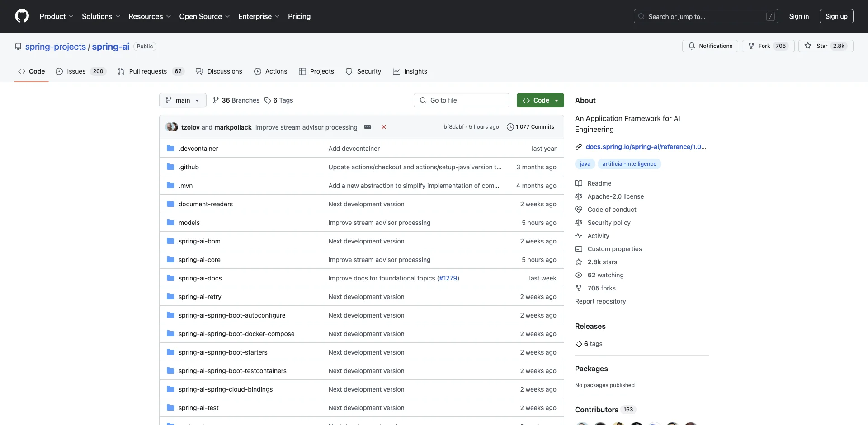Click the Sign in link
Screen dimensions: 868x425
pyautogui.click(x=799, y=16)
